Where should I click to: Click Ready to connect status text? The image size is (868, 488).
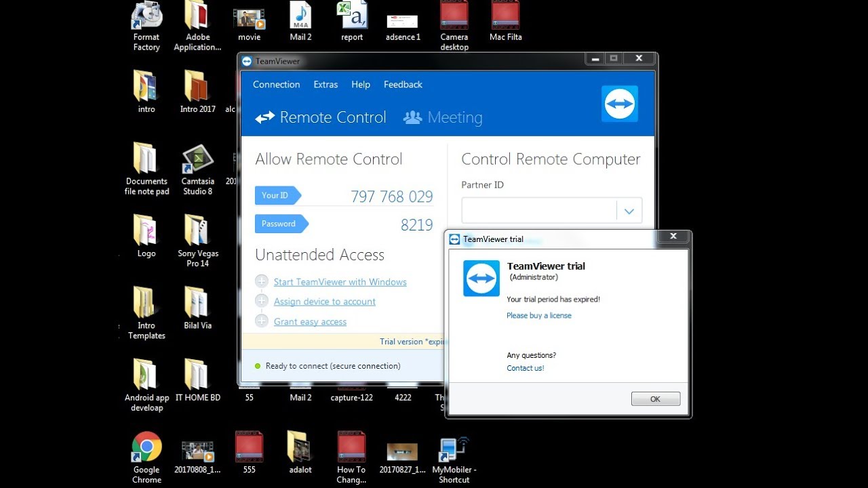click(333, 366)
